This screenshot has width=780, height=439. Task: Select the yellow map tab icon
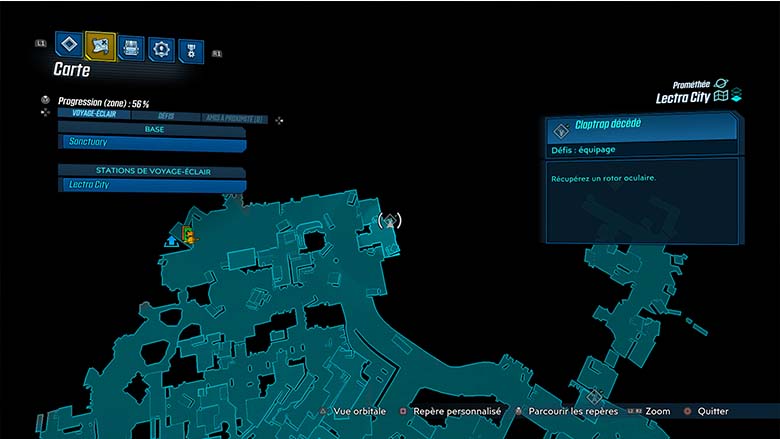[x=100, y=45]
